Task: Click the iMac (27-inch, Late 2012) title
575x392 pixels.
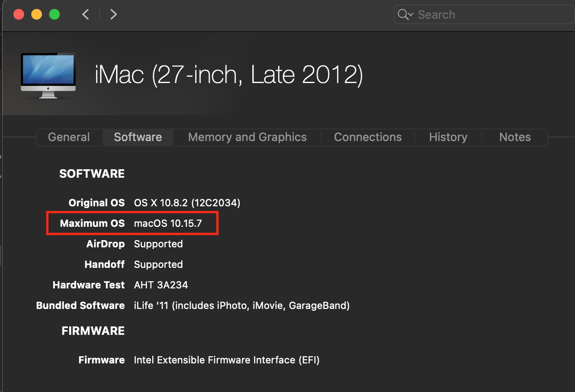Action: click(x=229, y=75)
